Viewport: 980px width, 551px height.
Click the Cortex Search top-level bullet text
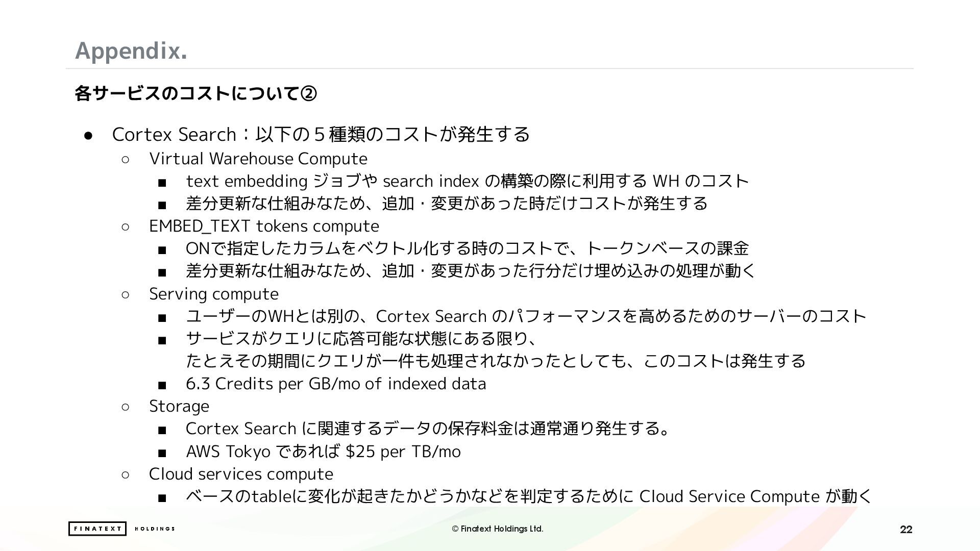321,135
